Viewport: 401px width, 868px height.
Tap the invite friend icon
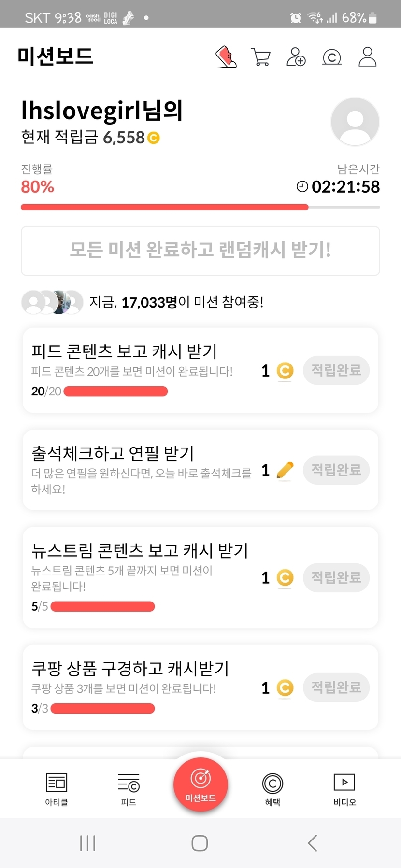point(296,57)
